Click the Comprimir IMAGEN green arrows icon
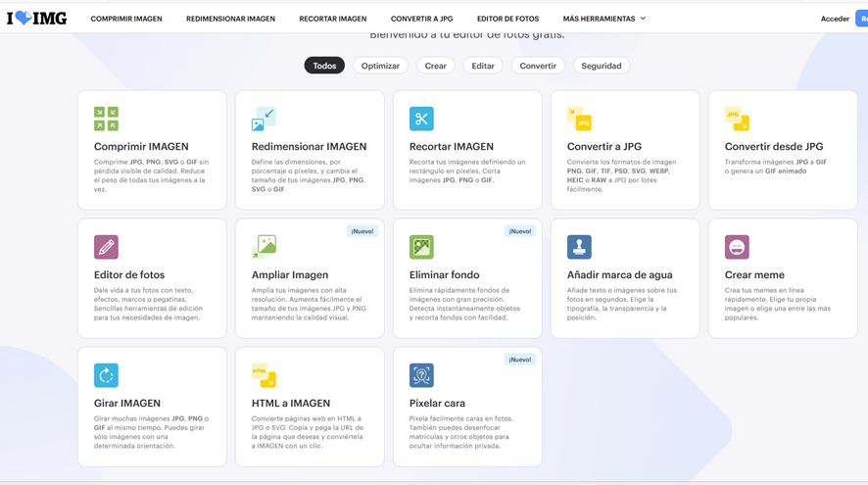 (x=106, y=119)
